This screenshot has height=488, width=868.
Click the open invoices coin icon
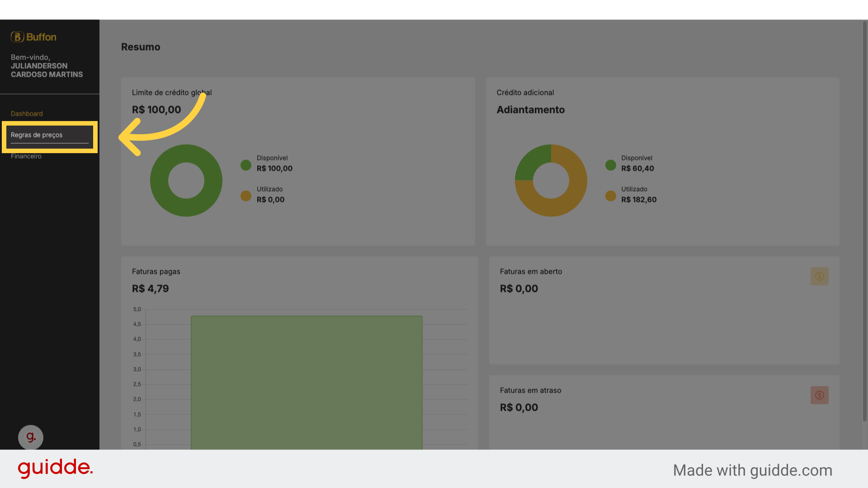tap(819, 276)
